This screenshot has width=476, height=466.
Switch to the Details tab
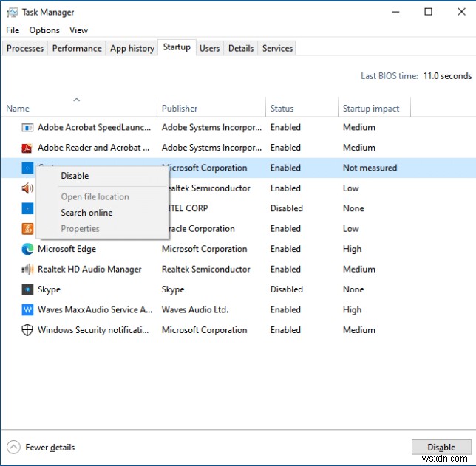point(241,49)
